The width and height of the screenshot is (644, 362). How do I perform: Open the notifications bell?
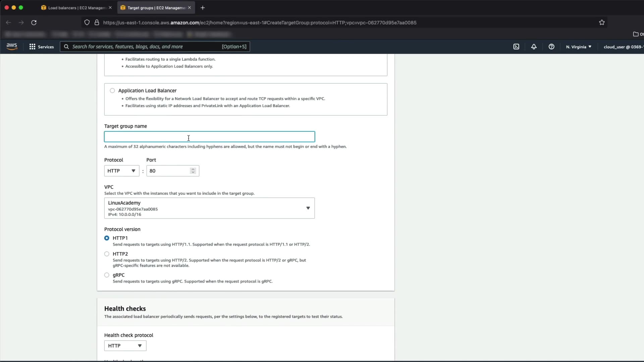coord(534,47)
